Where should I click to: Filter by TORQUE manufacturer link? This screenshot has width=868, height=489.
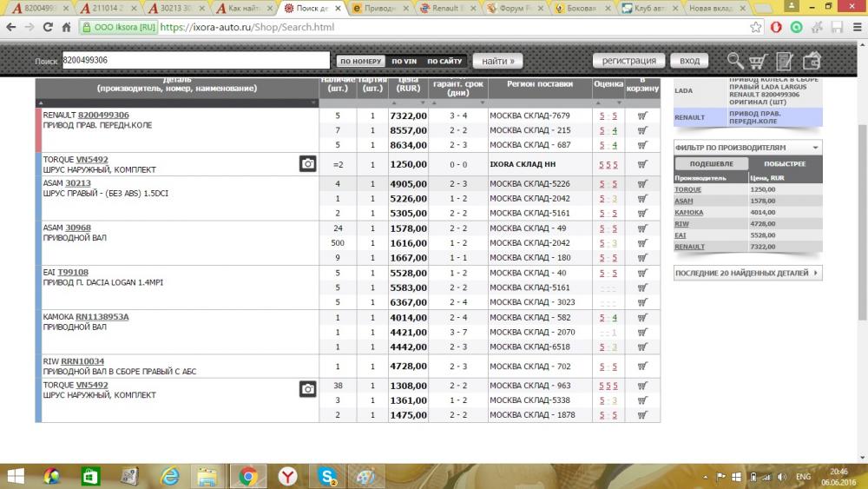pos(688,189)
